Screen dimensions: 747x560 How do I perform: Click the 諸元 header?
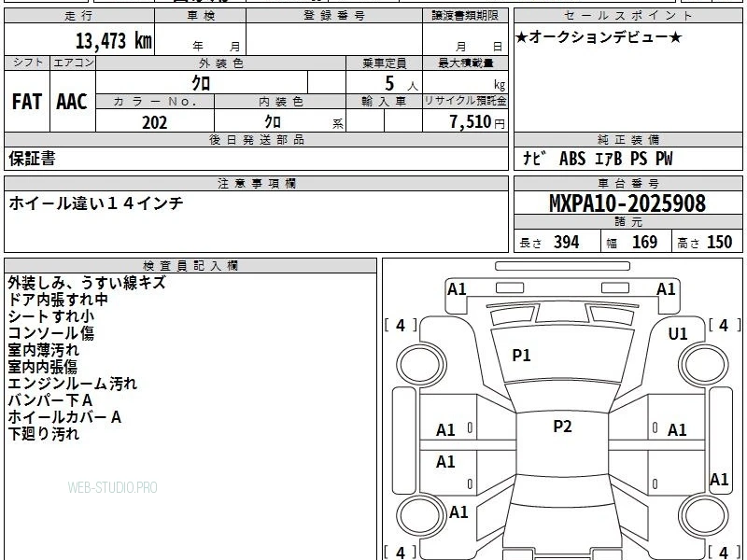(x=627, y=221)
